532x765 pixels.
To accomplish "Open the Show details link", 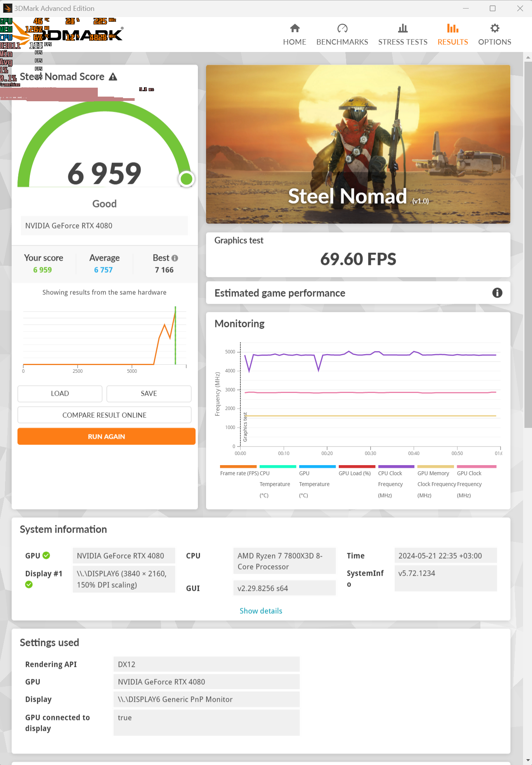I will pos(261,611).
